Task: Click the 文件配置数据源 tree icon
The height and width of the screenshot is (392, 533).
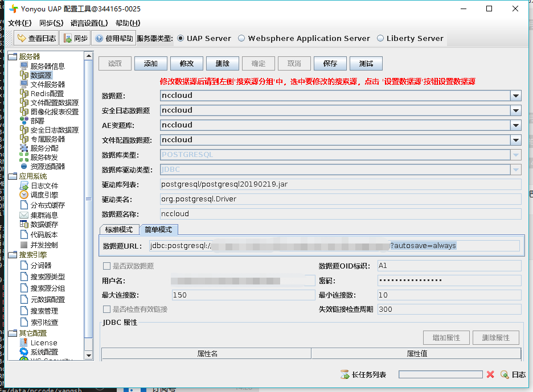Action: point(24,102)
